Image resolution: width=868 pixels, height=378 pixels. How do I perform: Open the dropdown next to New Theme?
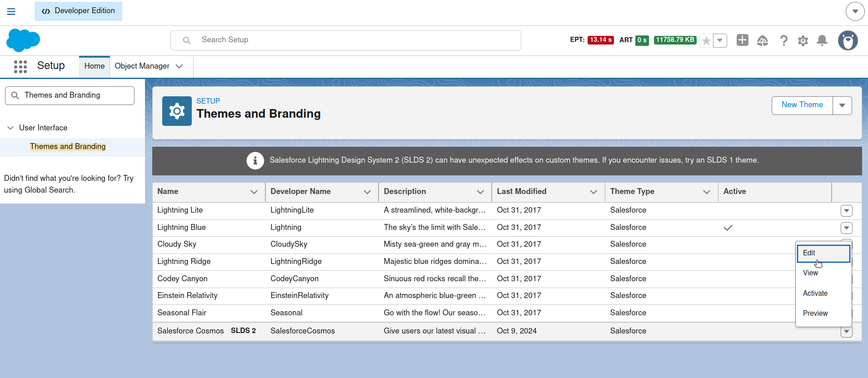point(842,105)
